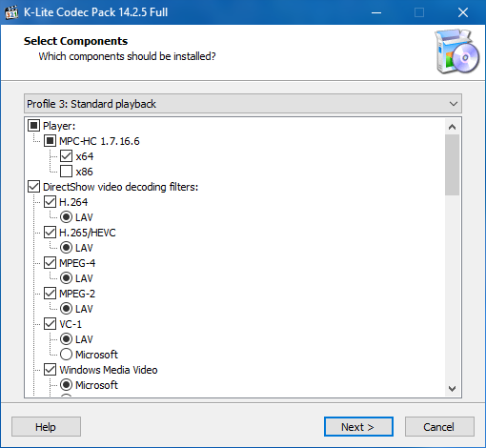
Task: Click the Next > button
Action: pos(358,427)
